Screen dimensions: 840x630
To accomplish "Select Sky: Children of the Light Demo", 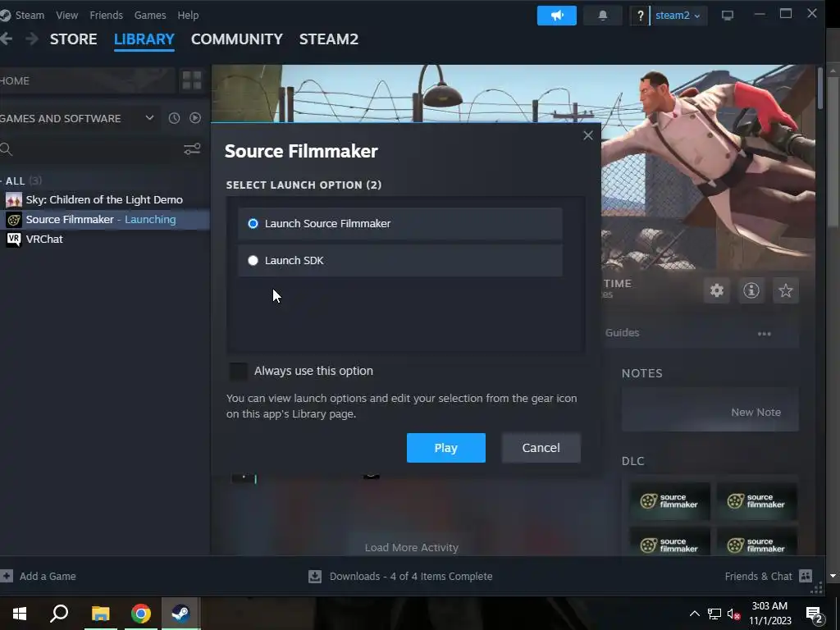I will pyautogui.click(x=104, y=200).
